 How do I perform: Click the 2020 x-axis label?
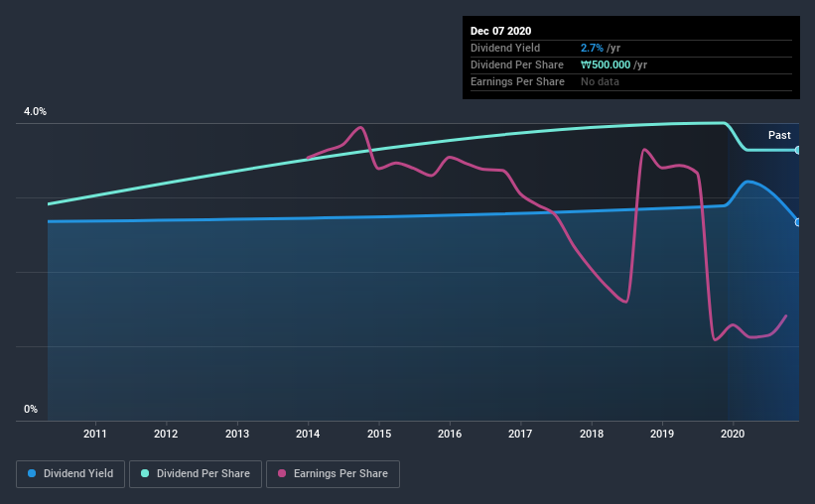pos(733,434)
